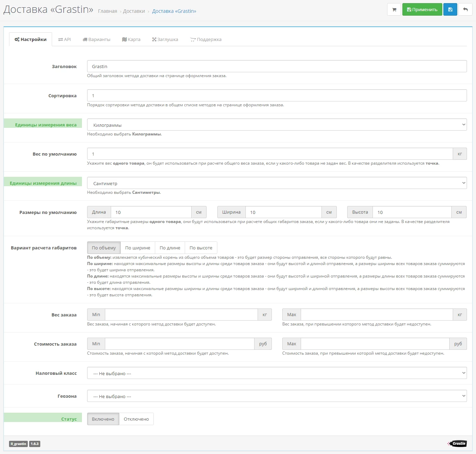Open Доставки breadcrumb link

click(x=134, y=11)
